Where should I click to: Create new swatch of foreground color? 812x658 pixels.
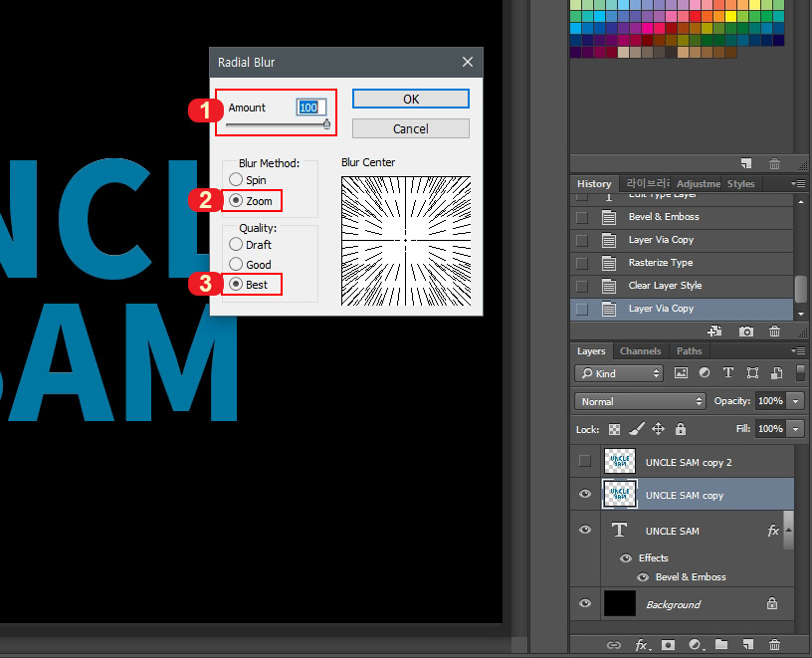pyautogui.click(x=745, y=163)
